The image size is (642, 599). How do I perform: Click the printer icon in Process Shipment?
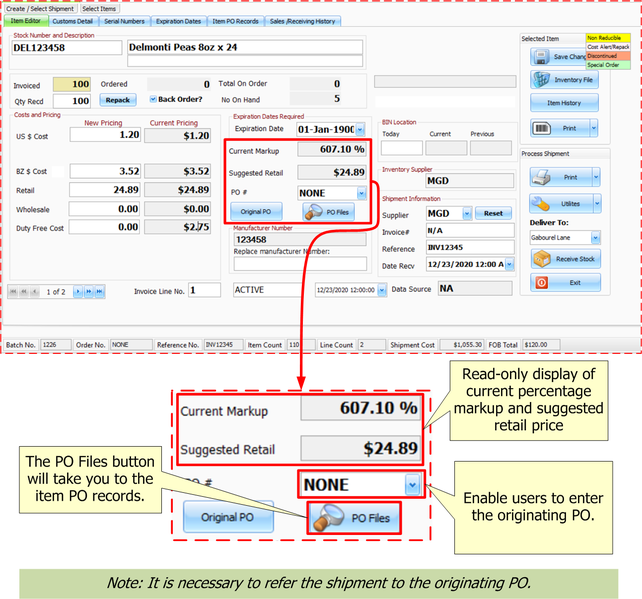[x=541, y=177]
